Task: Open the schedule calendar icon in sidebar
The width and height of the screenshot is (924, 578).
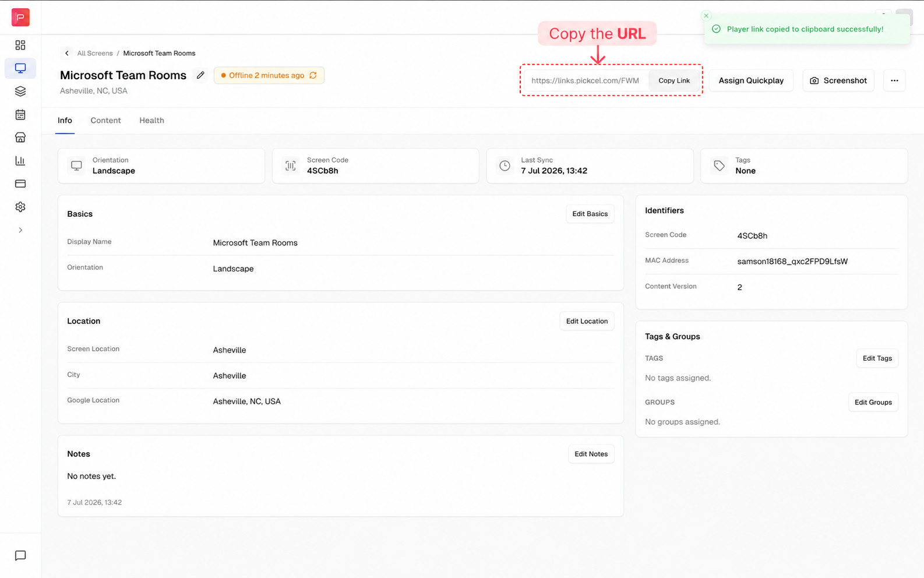Action: [x=20, y=115]
